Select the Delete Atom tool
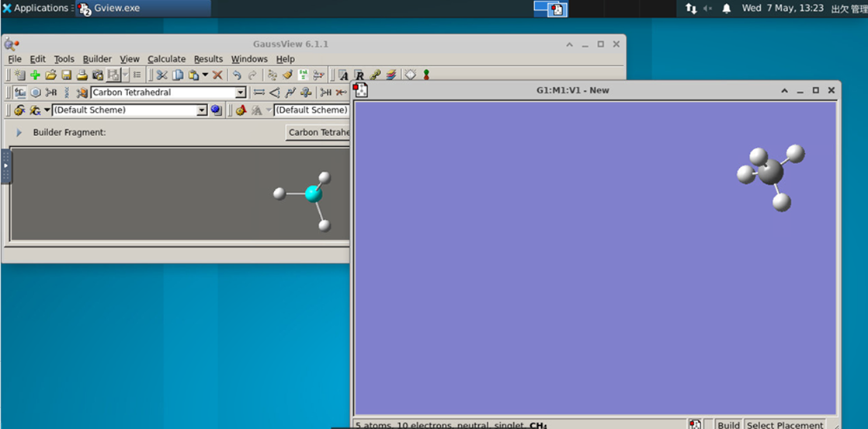Image resolution: width=868 pixels, height=429 pixels. coord(342,92)
